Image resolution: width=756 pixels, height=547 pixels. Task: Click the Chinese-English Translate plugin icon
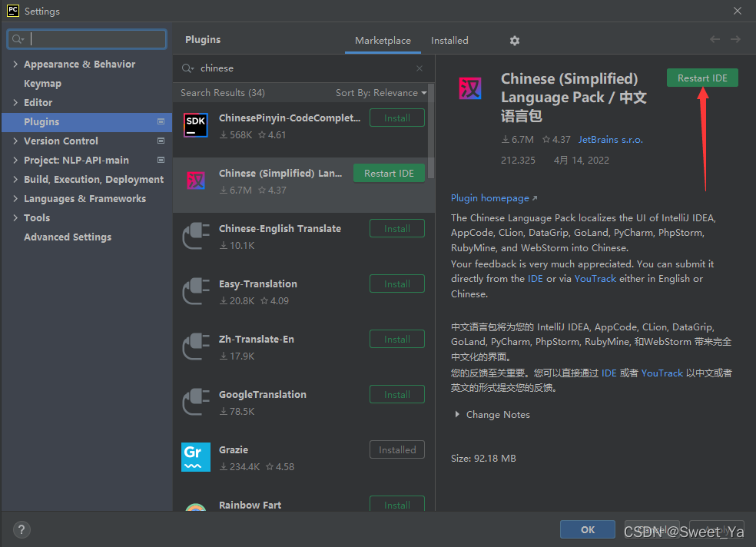pyautogui.click(x=196, y=236)
